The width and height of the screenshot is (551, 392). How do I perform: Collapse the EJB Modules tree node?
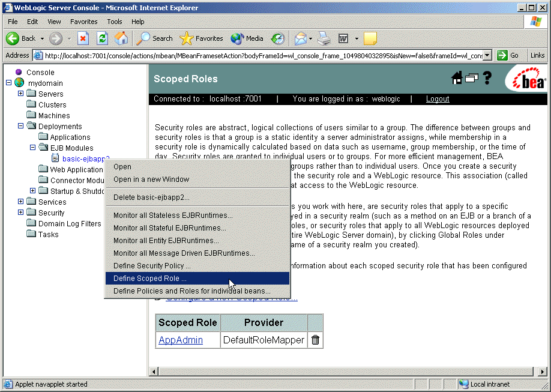point(32,147)
